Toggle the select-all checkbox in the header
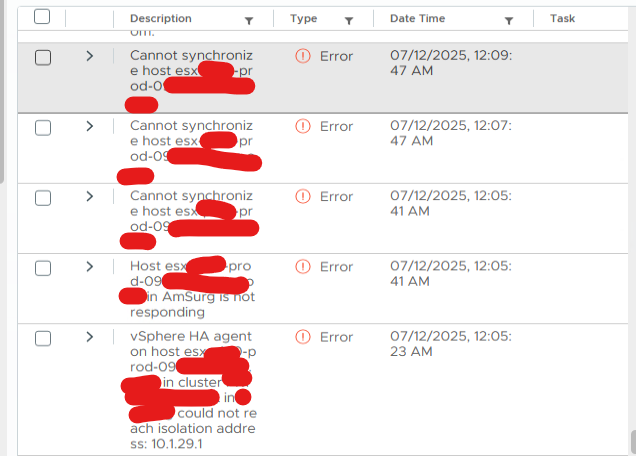Viewport: 636px width, 456px height. coord(42,17)
